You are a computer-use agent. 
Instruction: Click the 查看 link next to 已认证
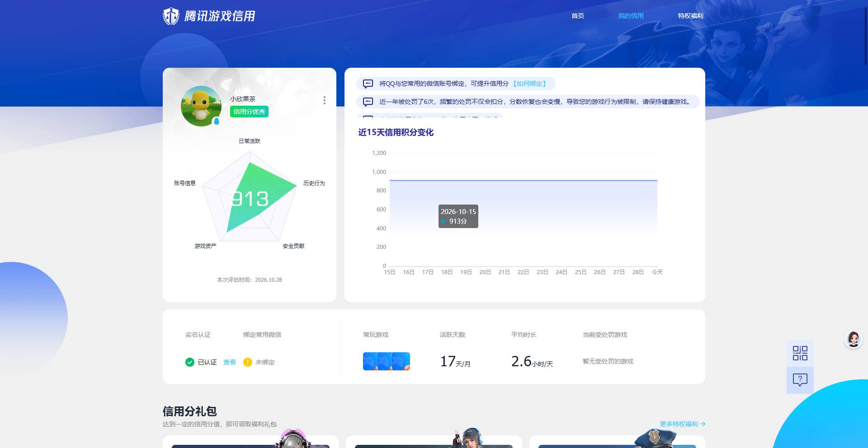(x=230, y=362)
